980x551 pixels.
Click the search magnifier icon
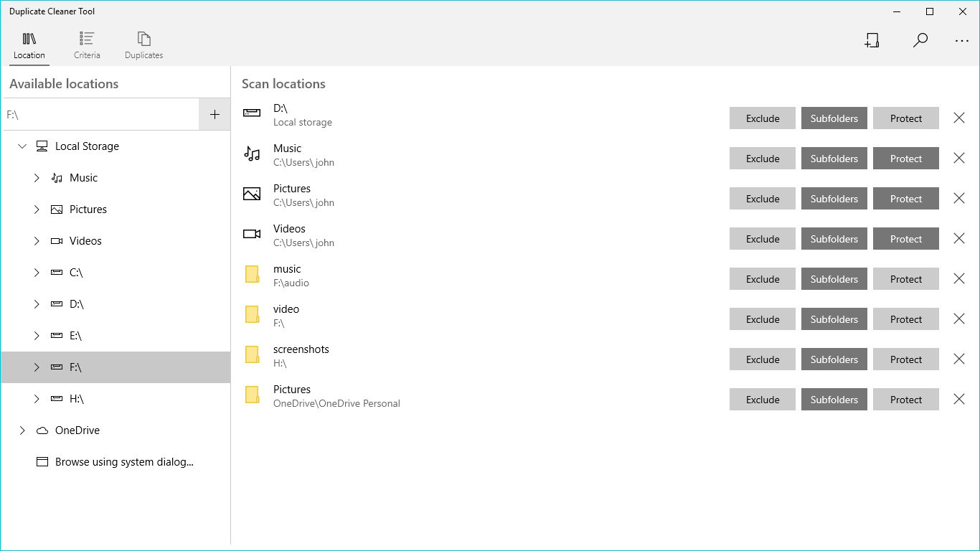pos(920,41)
